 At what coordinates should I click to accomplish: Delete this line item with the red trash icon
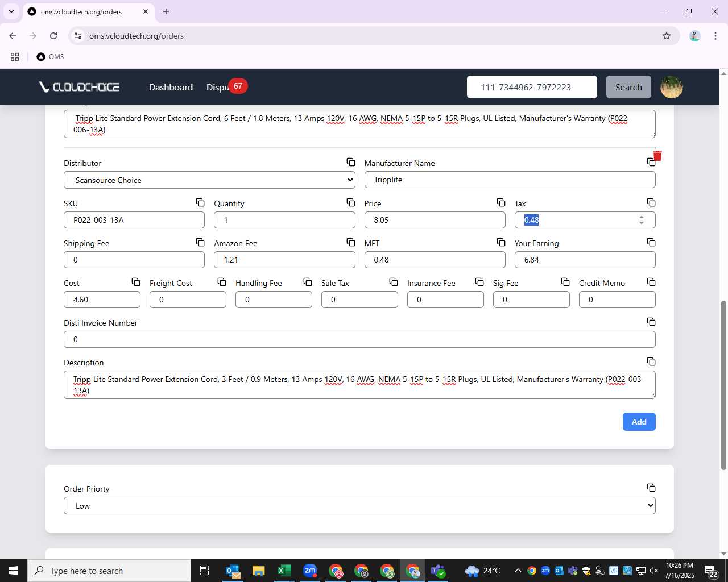click(x=657, y=156)
